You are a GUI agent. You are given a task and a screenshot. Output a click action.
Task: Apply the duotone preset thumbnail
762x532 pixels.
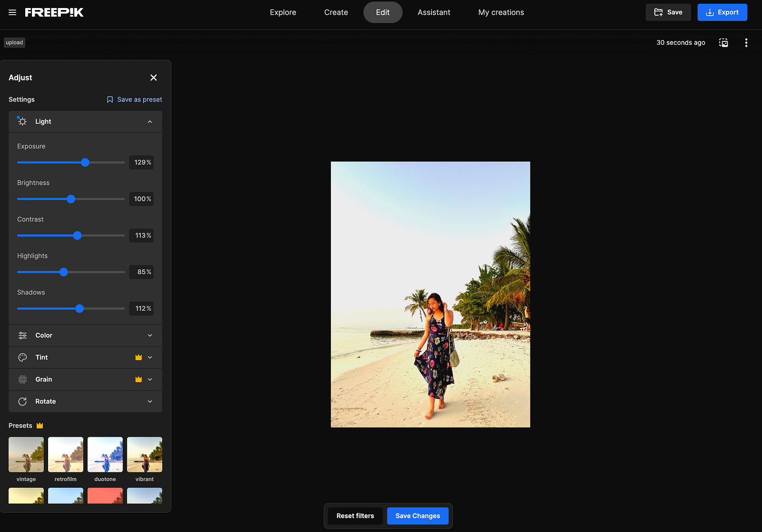click(x=105, y=455)
